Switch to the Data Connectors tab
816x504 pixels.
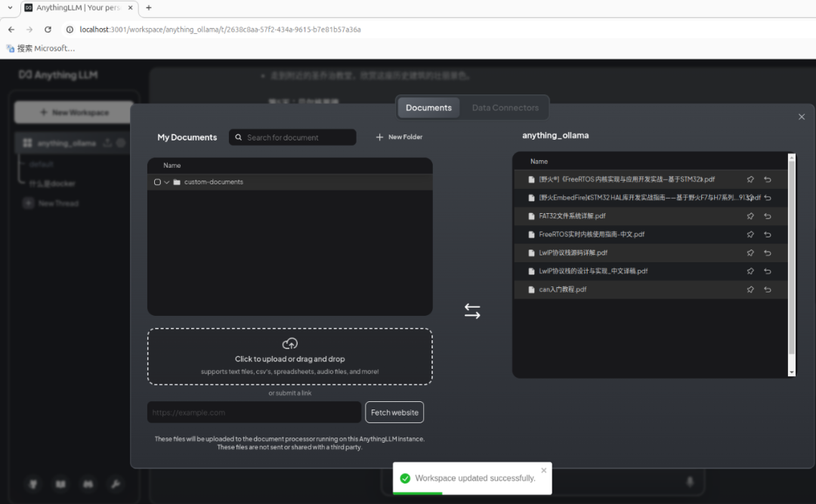pos(505,107)
